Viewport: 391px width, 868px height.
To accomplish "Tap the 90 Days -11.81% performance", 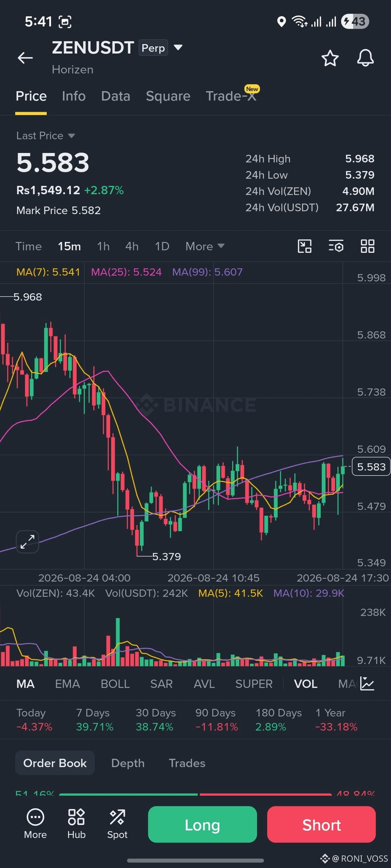I will [x=216, y=720].
